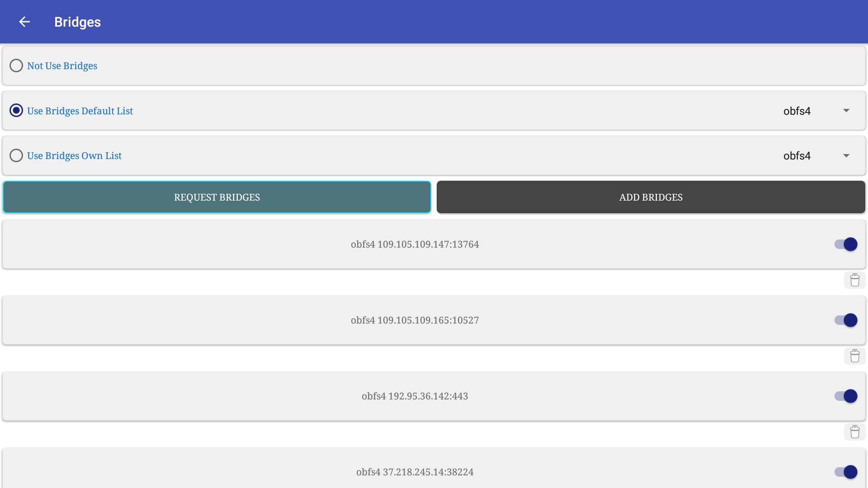The image size is (868, 488).
Task: Click obfs4 type in Own List row
Action: (797, 156)
